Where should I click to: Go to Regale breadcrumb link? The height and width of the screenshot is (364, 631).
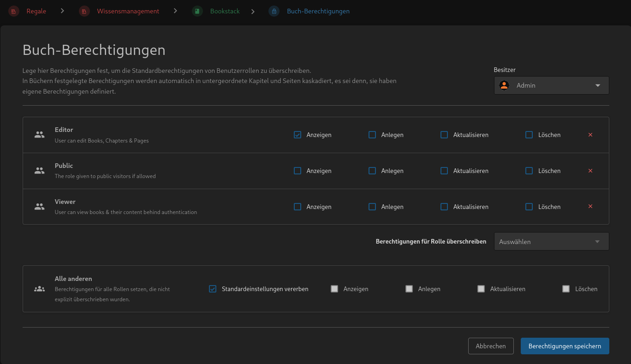36,11
